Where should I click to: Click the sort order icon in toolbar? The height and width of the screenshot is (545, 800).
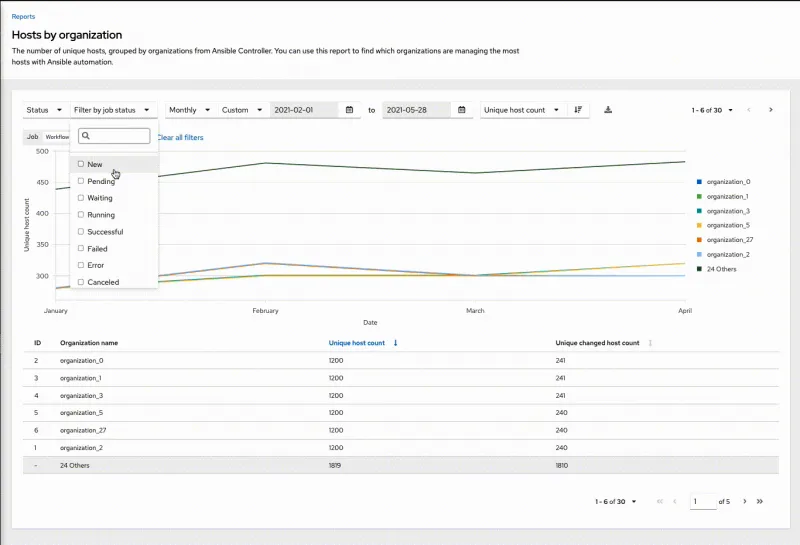578,110
